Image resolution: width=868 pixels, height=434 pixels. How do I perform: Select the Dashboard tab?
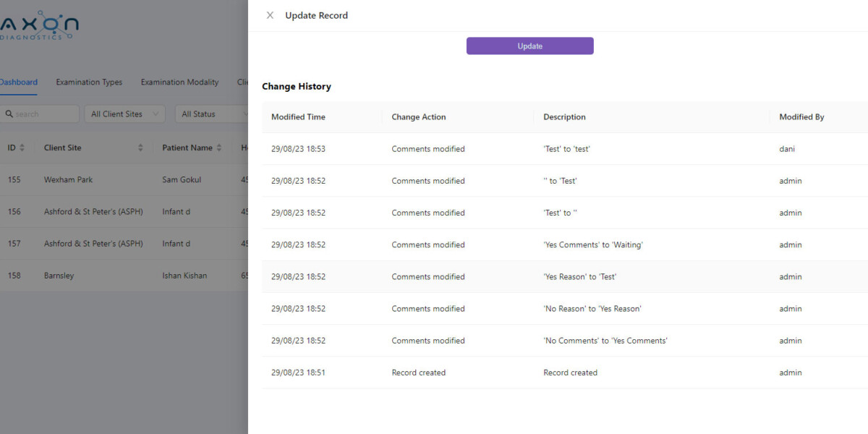coord(16,82)
